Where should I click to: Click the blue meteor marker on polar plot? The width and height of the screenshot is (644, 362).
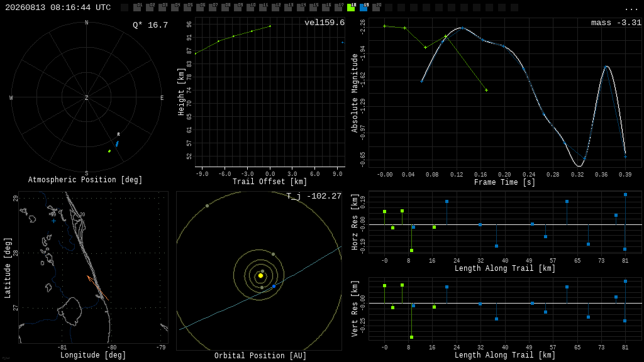click(117, 144)
